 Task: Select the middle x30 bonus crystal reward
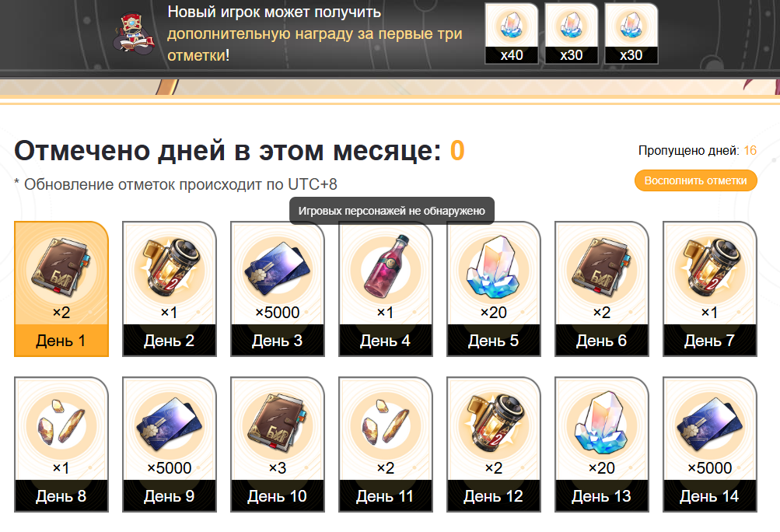571,33
